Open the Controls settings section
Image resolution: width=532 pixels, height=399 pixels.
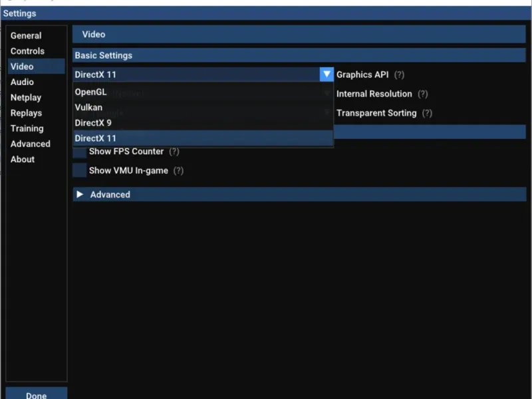tap(36, 51)
